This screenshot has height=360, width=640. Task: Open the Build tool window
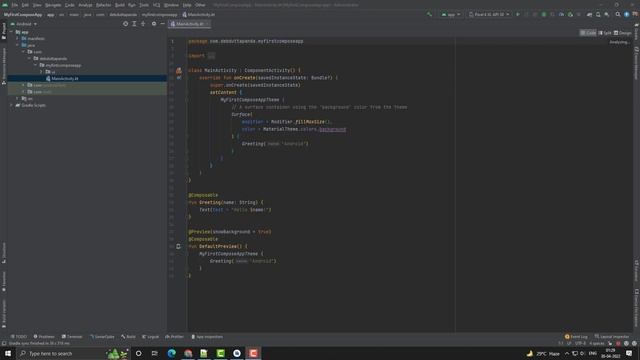click(128, 337)
